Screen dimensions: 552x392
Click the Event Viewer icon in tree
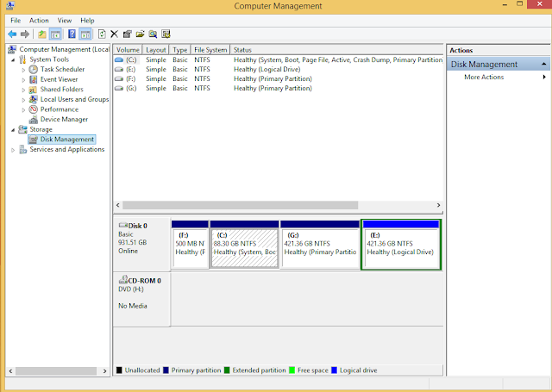pyautogui.click(x=33, y=79)
